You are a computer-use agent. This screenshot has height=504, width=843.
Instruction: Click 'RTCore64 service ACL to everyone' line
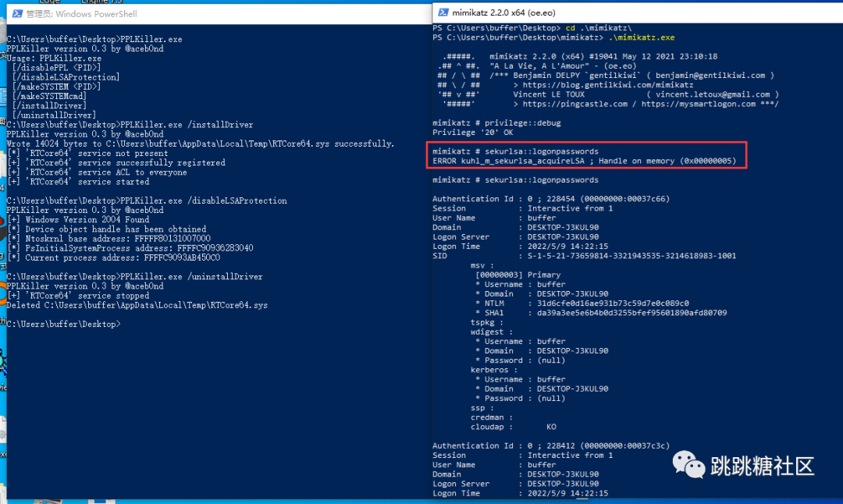coord(98,172)
